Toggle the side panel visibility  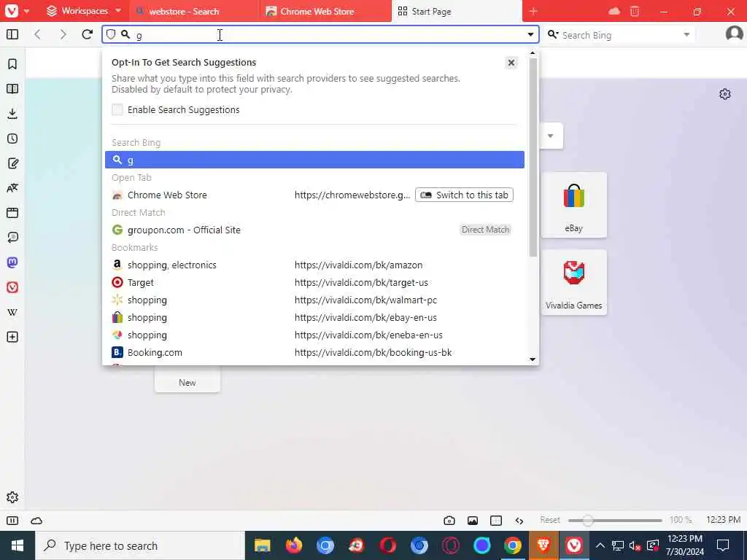[x=12, y=34]
